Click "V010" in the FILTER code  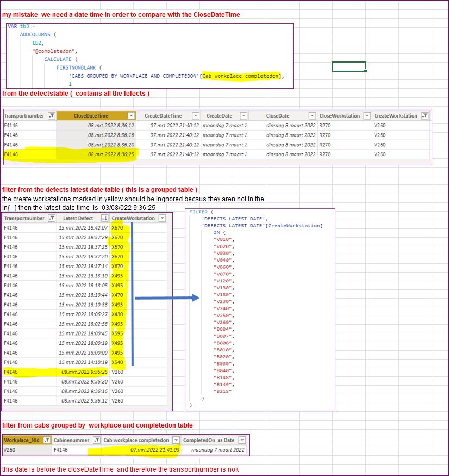(x=224, y=239)
